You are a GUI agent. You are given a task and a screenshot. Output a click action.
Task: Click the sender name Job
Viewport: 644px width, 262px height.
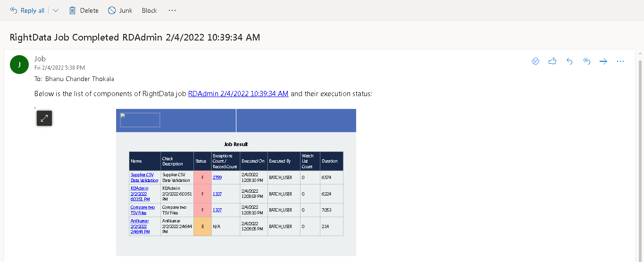(40, 59)
